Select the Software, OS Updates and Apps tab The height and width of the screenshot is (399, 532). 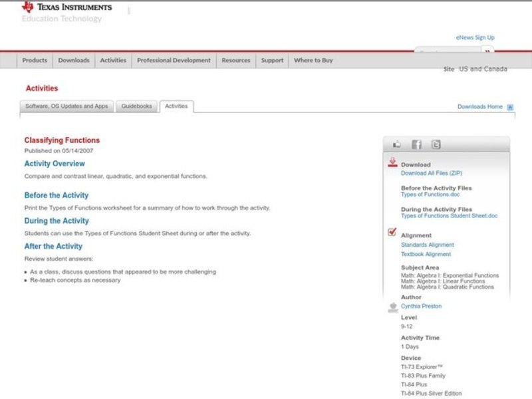[66, 106]
